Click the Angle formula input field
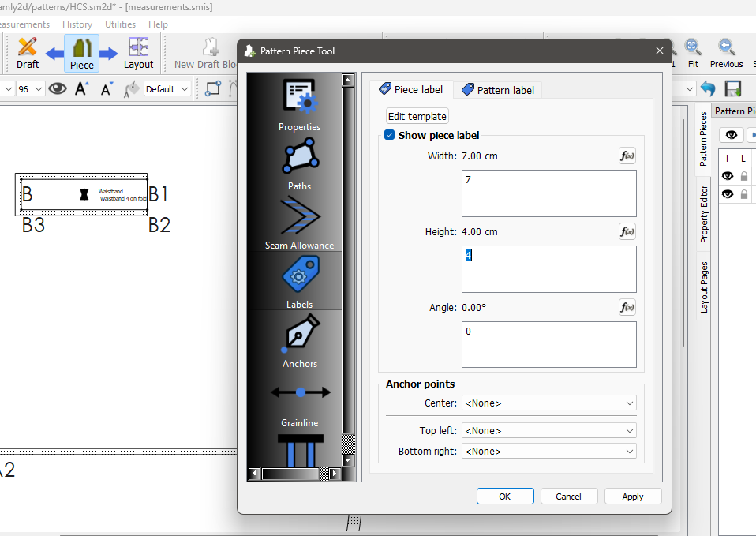The width and height of the screenshot is (756, 536). pos(548,344)
